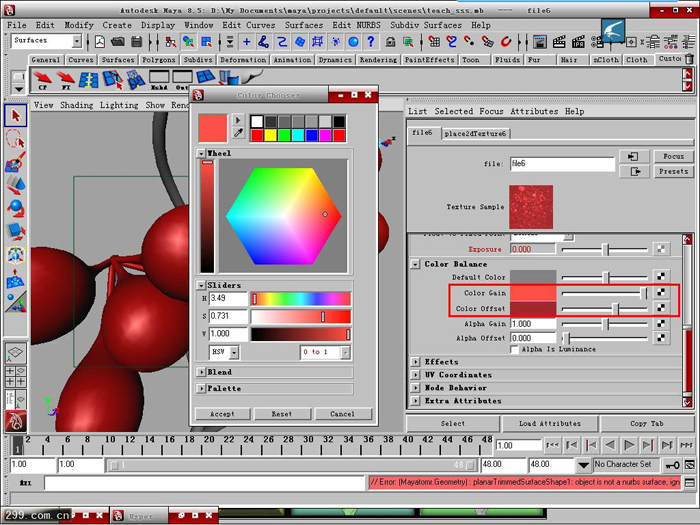Click Default Color map checker button

661,277
